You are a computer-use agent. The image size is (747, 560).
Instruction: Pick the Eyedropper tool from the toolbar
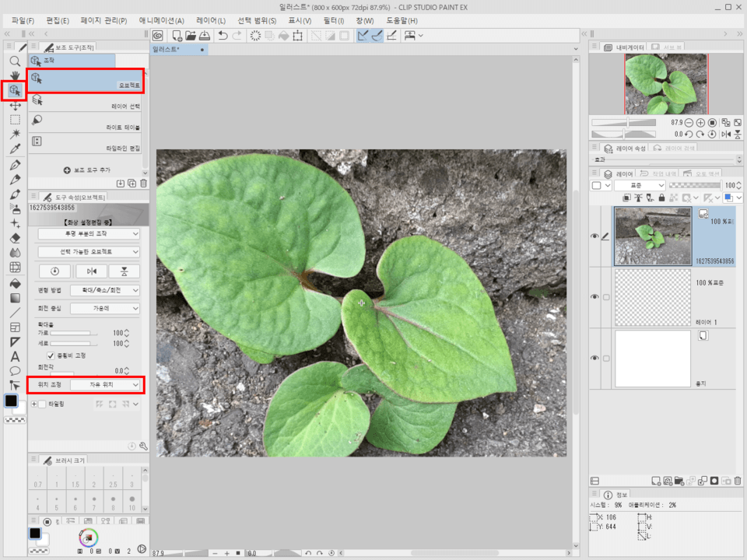click(x=14, y=149)
